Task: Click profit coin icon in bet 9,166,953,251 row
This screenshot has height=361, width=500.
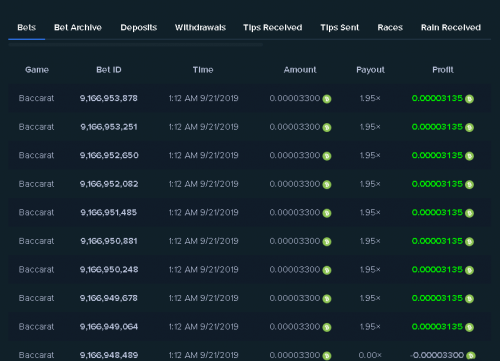Action: 469,128
